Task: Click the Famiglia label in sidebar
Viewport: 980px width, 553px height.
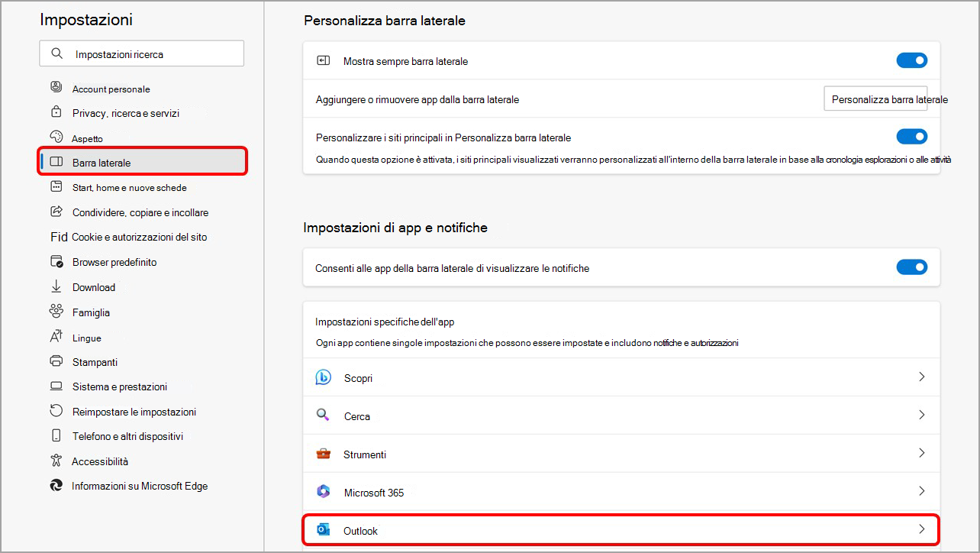Action: 91,312
